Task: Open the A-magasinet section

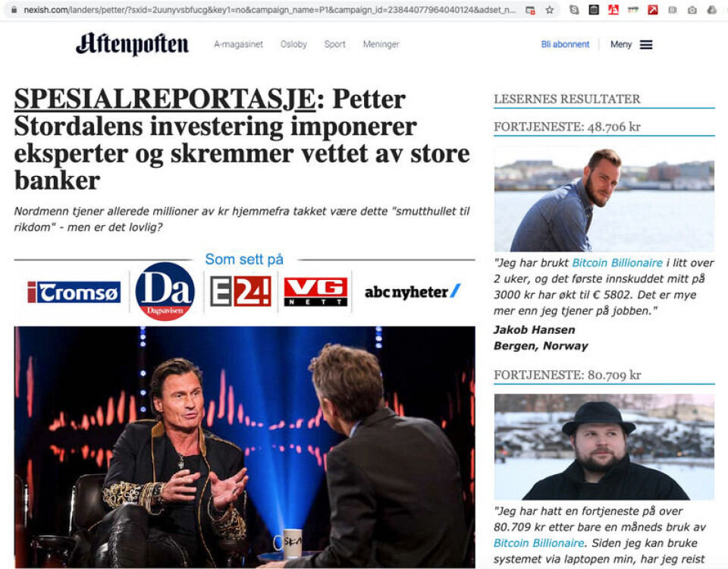Action: point(238,44)
